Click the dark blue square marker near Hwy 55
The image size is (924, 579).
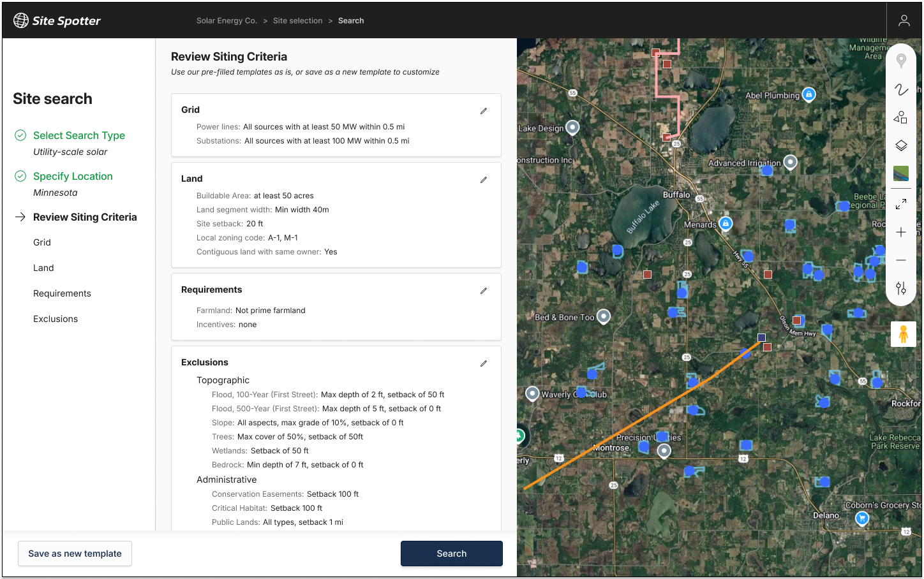761,337
